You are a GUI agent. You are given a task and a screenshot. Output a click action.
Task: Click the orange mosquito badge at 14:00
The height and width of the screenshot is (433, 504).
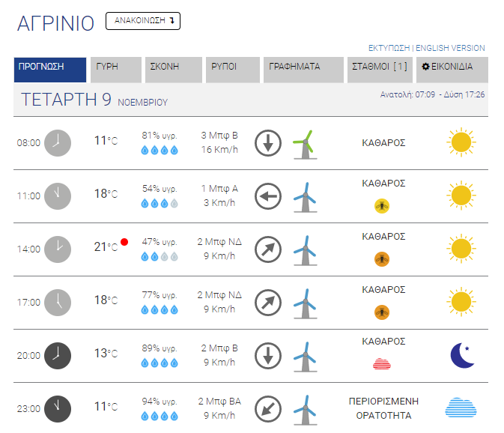pyautogui.click(x=383, y=259)
